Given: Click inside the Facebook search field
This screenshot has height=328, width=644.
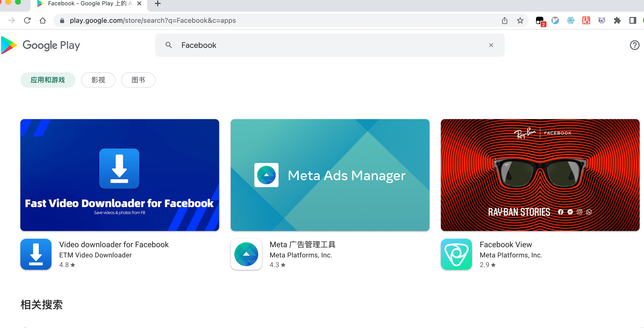Looking at the screenshot, I should (330, 45).
